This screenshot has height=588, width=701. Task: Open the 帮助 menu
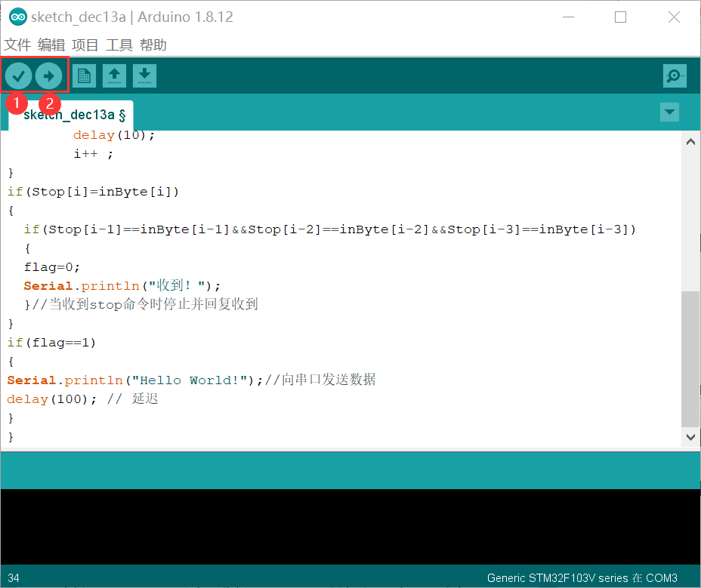point(153,45)
